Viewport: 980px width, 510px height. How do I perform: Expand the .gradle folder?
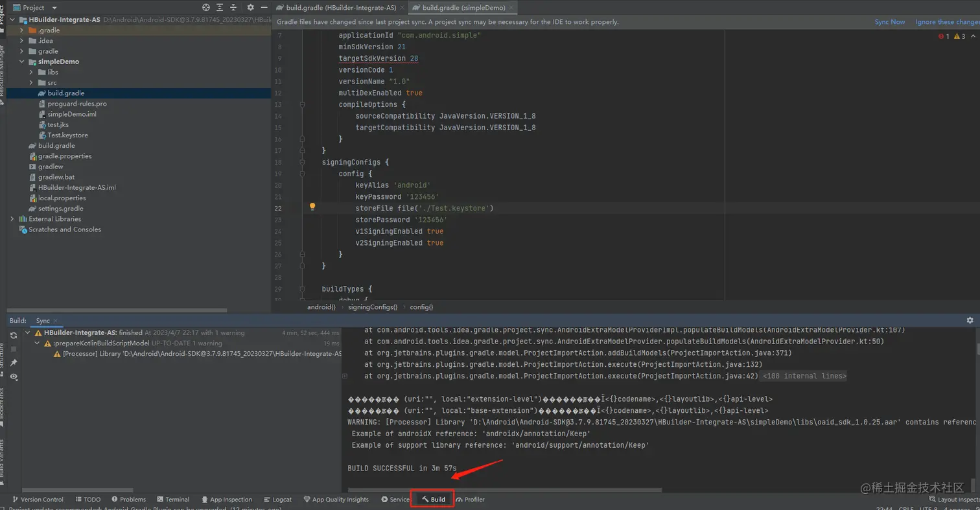coord(22,30)
